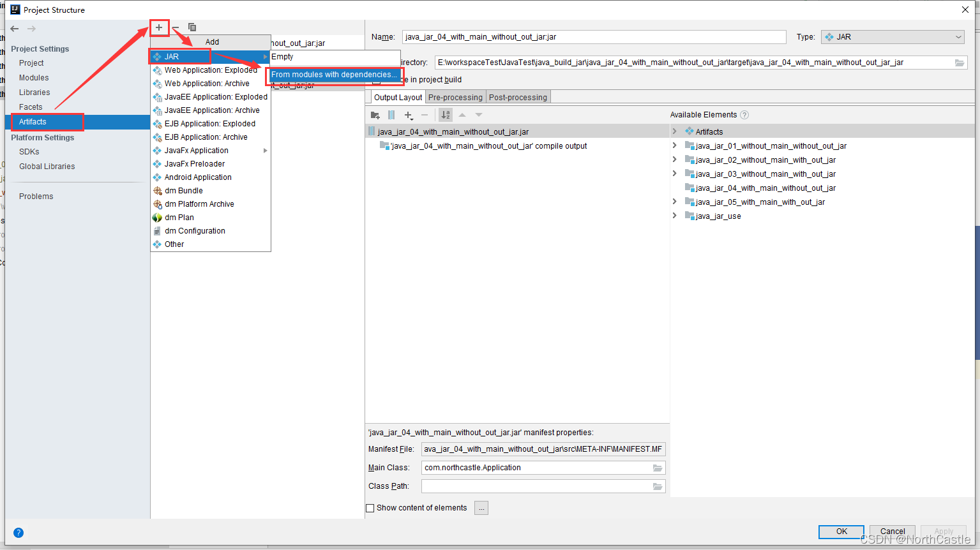Expand java_jar_02_without_main_with_out_jar module
Viewport: 980px width, 550px height.
pos(674,160)
